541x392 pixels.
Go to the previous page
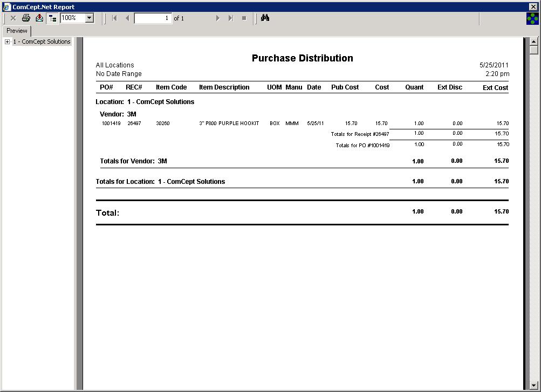coord(127,18)
